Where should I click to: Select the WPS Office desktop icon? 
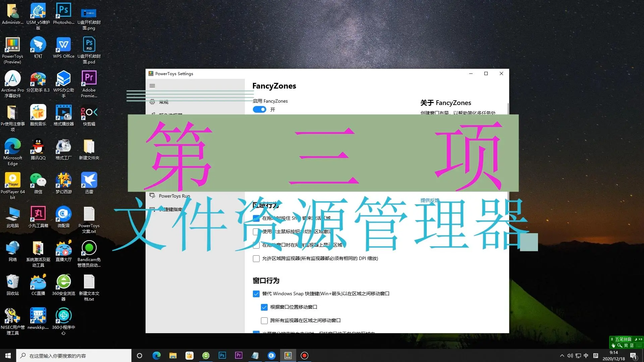[64, 48]
